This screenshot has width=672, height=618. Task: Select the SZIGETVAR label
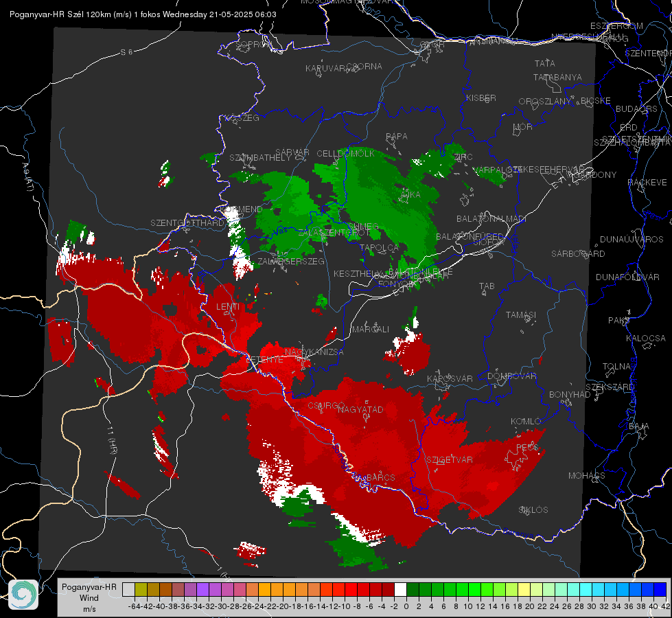pyautogui.click(x=450, y=459)
